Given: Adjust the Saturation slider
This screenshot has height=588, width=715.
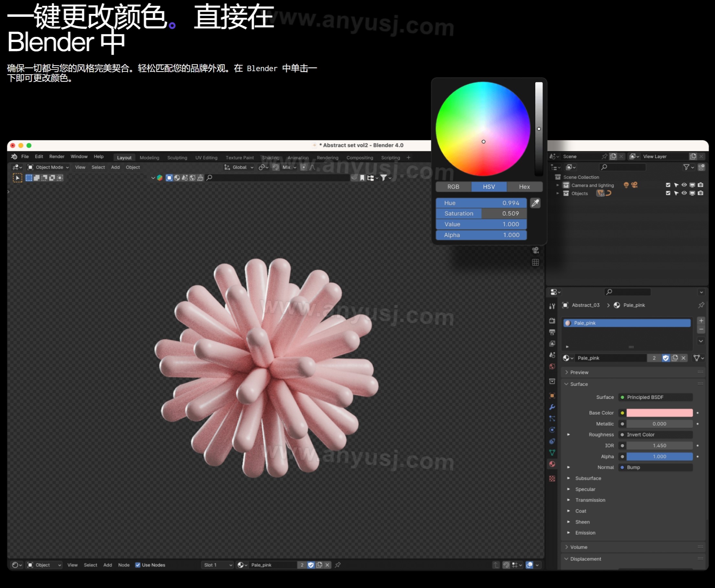Looking at the screenshot, I should click(x=481, y=213).
